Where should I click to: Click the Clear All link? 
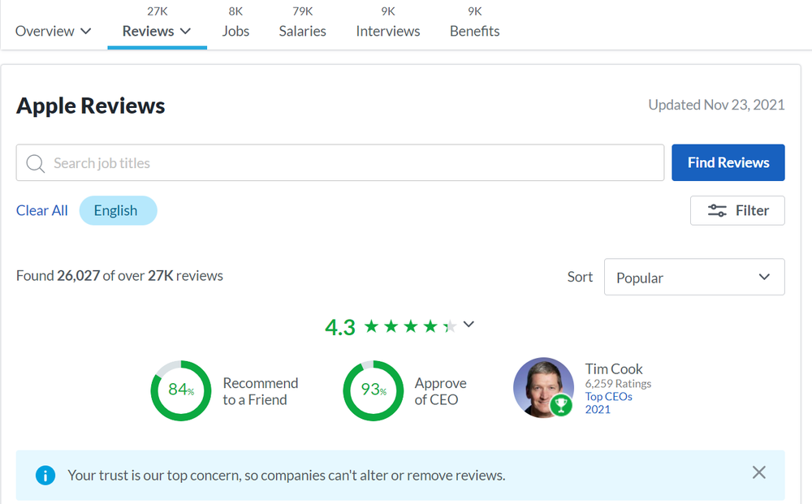(42, 210)
